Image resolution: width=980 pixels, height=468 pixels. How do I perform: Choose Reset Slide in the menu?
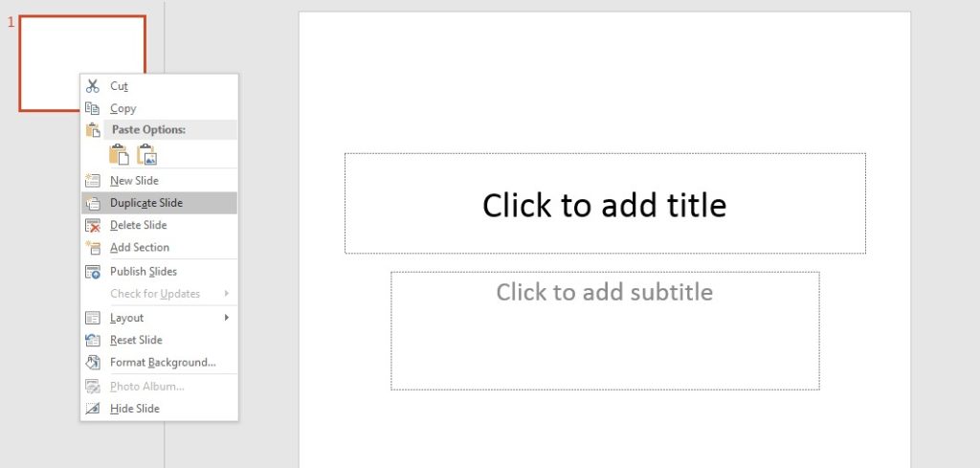(x=136, y=340)
